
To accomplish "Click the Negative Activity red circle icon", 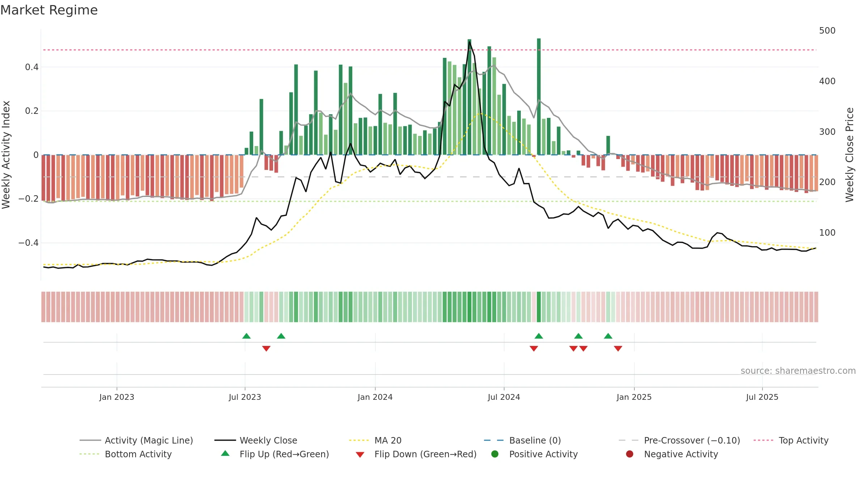I will (630, 454).
